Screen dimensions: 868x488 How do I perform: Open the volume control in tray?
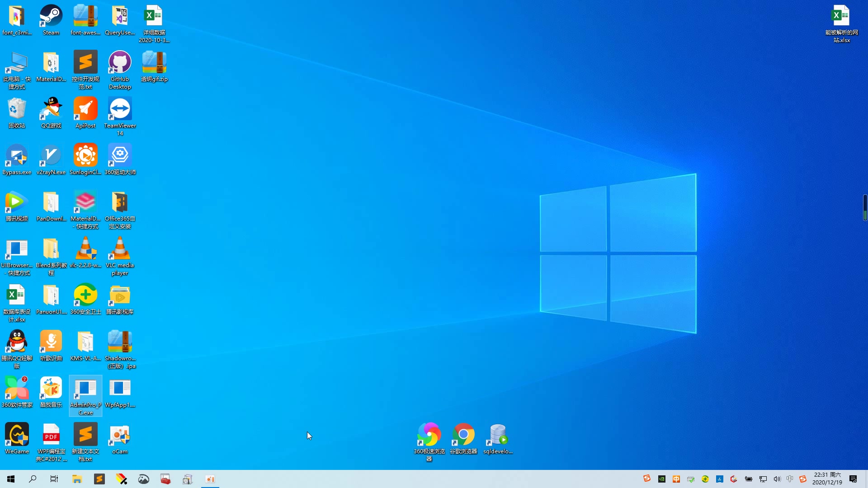[x=777, y=479]
